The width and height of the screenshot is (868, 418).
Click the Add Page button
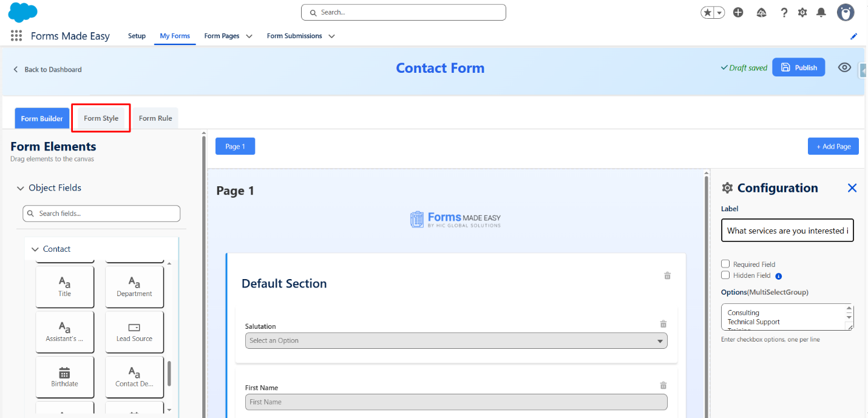tap(833, 146)
